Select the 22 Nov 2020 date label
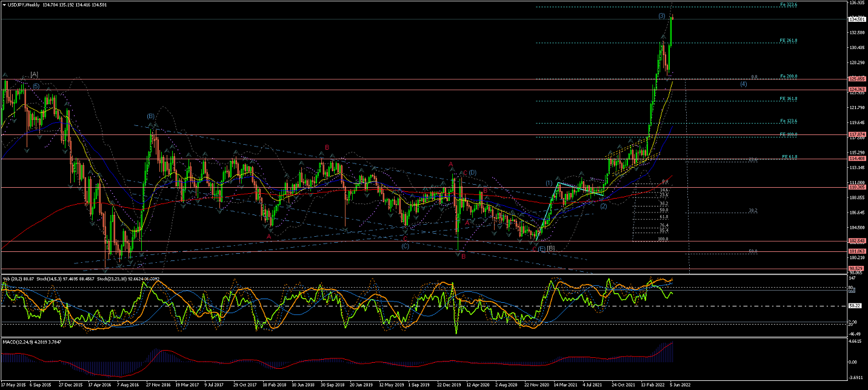The height and width of the screenshot is (390, 868). (538, 384)
